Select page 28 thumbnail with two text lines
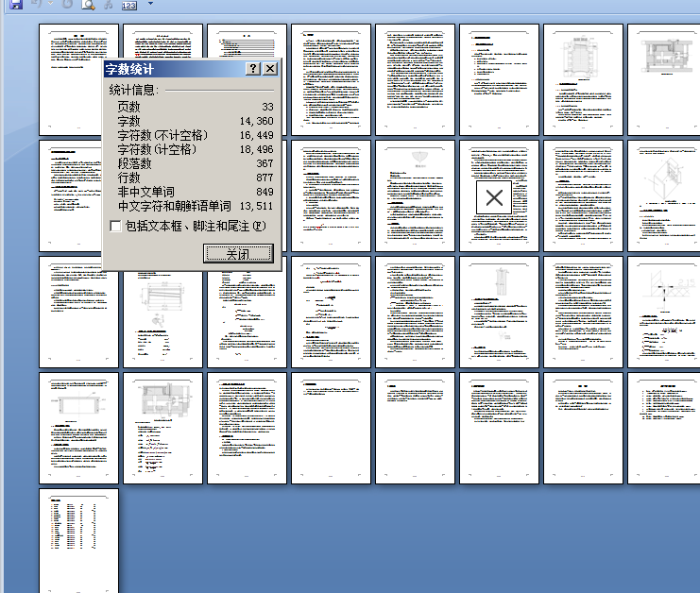 [331, 429]
